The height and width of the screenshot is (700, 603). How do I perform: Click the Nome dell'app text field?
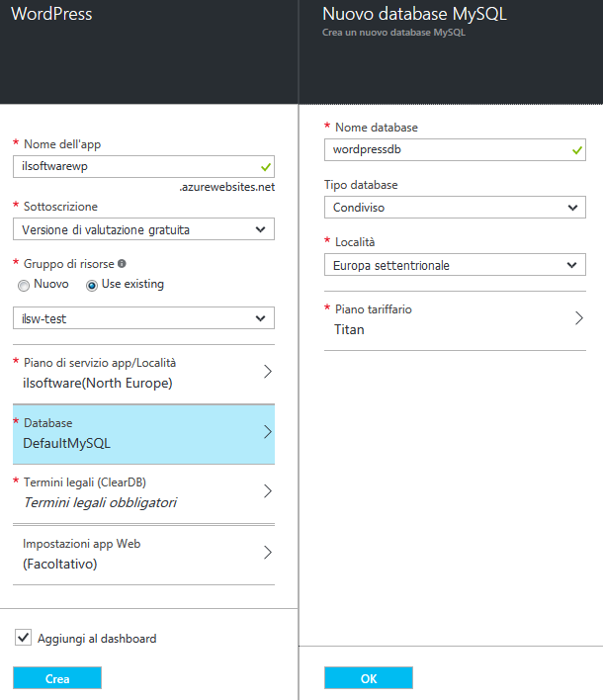(x=133, y=167)
